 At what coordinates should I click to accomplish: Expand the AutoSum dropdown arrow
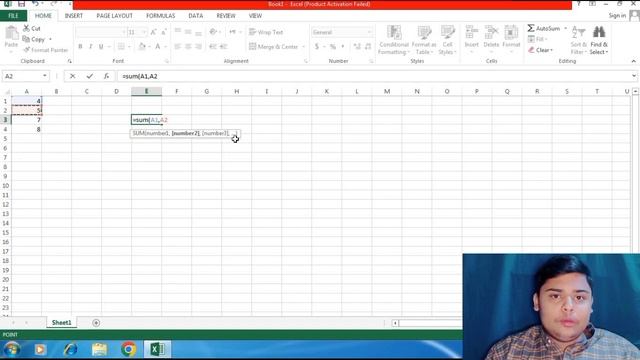point(565,28)
